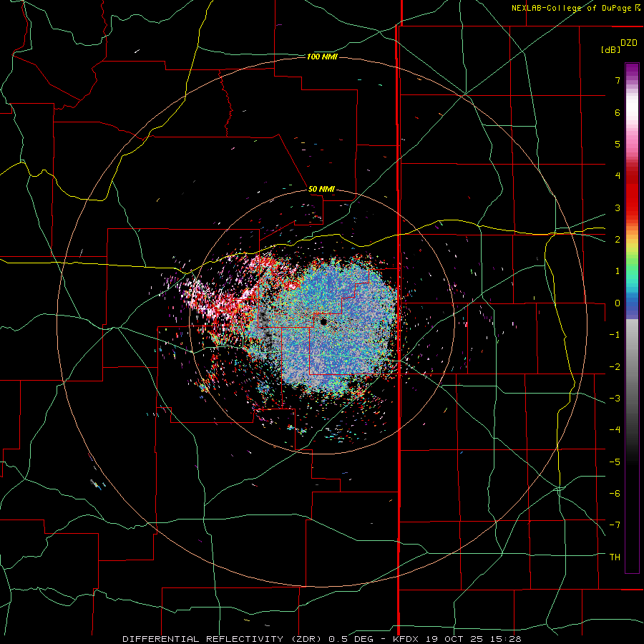Viewport: 644px width, 644px height.
Task: Click the "-4" tick on color scale
Action: pyautogui.click(x=615, y=430)
